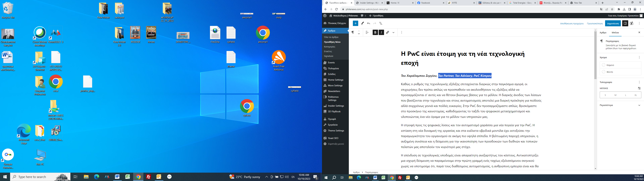Image resolution: width=644 pixels, height=181 pixels.
Task: Click the blue block inserter plus button
Action: [355, 23]
